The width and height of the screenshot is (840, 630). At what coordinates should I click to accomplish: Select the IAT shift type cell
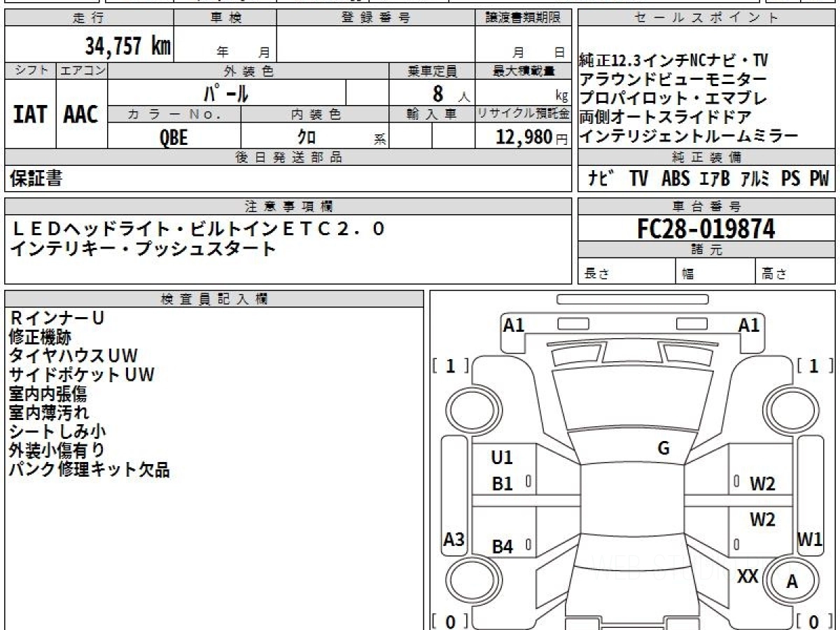(x=30, y=114)
